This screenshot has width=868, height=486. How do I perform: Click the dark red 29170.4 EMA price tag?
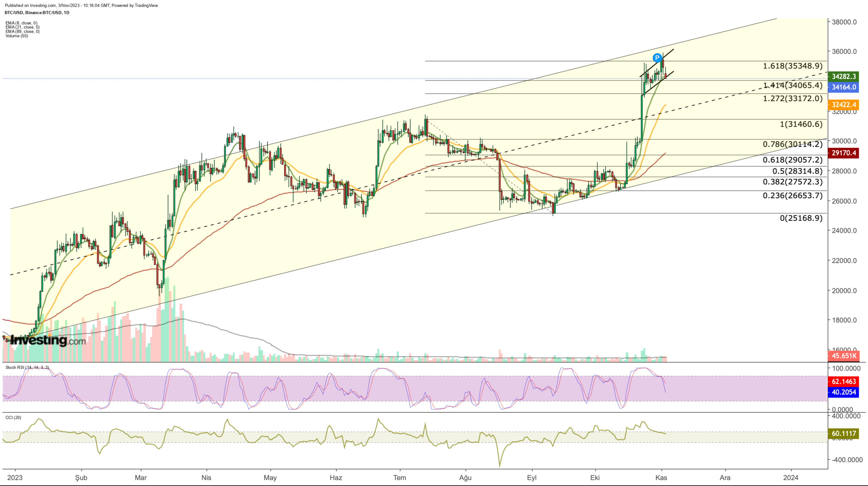pos(843,153)
